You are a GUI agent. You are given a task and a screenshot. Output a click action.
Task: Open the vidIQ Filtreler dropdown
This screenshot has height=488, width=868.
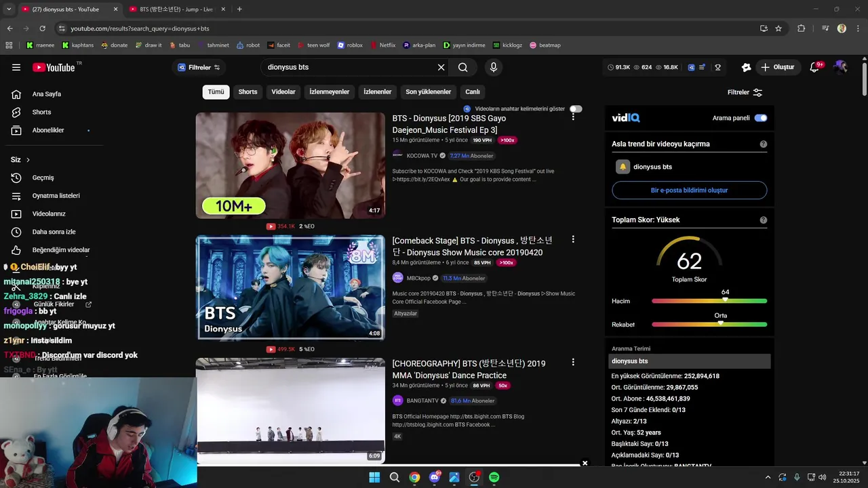coord(199,67)
